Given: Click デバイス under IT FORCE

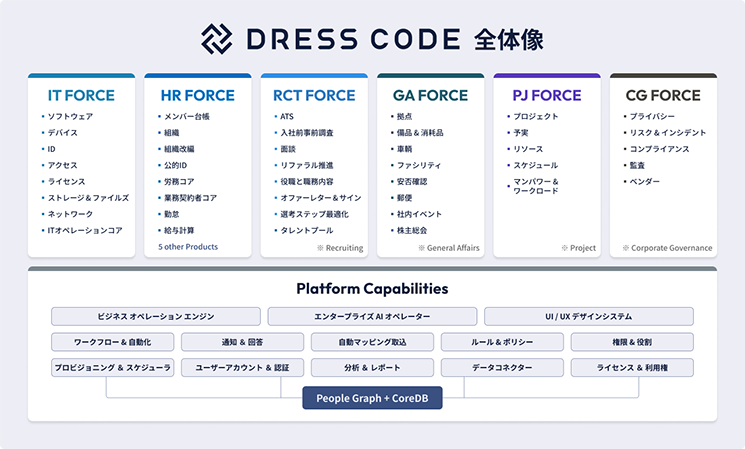Looking at the screenshot, I should pyautogui.click(x=63, y=133).
